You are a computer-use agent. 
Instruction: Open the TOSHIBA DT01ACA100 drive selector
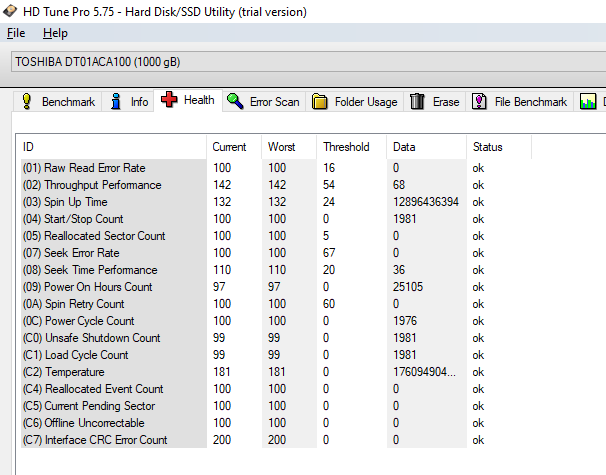click(x=308, y=62)
